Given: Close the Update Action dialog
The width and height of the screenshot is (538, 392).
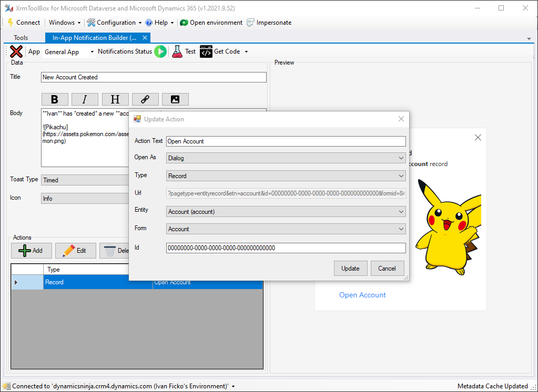Looking at the screenshot, I should (401, 119).
